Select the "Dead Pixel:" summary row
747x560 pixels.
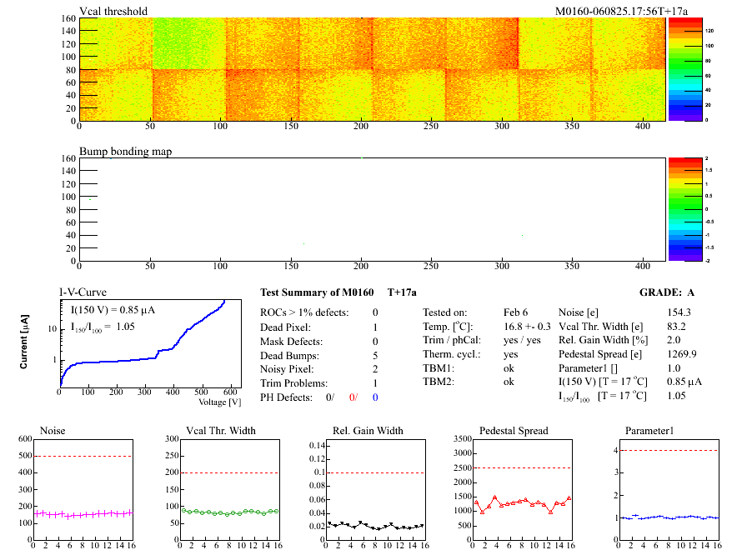tap(283, 327)
